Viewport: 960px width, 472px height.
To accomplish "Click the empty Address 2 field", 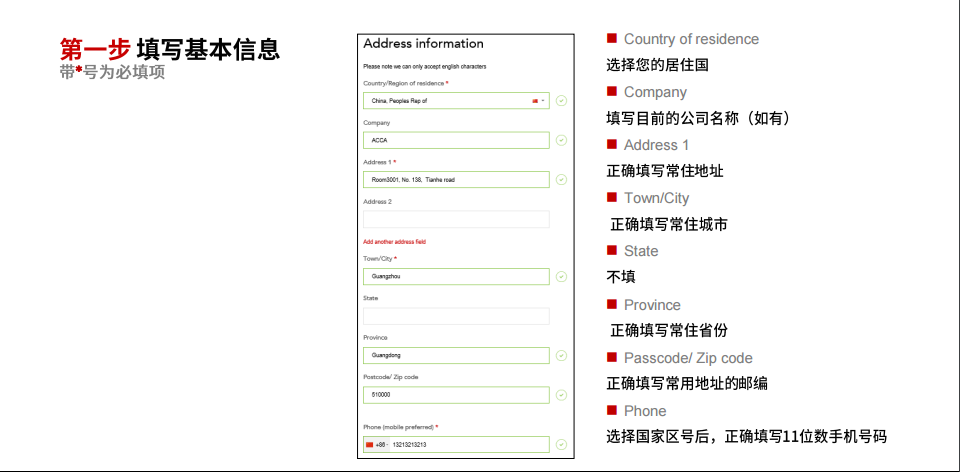I will (x=456, y=219).
